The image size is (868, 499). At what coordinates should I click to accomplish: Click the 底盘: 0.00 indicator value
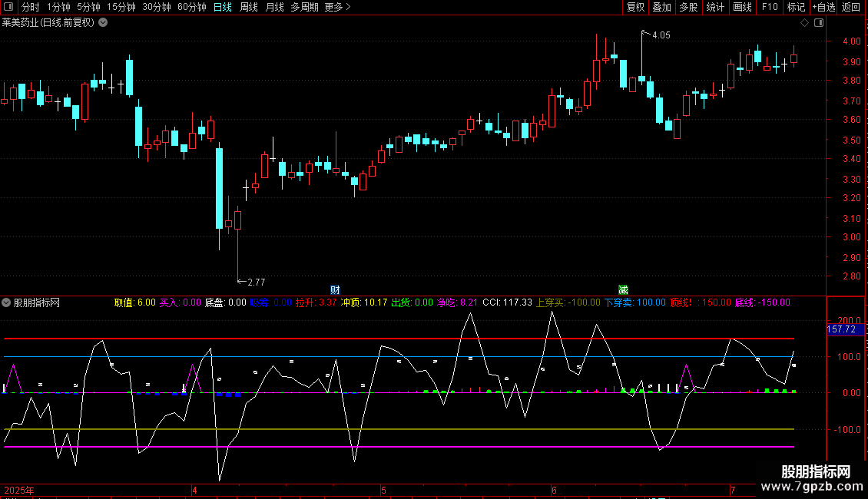click(x=225, y=302)
